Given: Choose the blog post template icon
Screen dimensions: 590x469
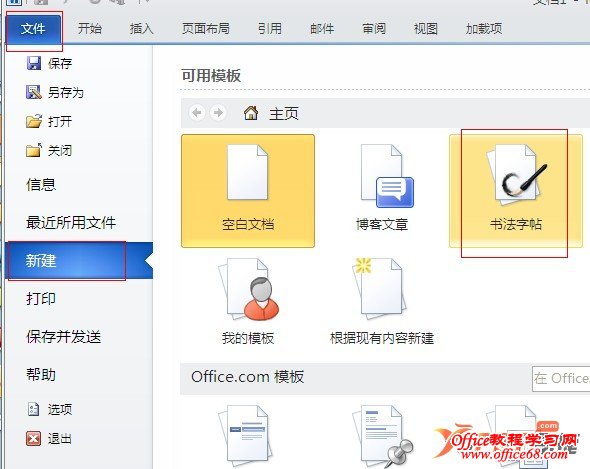Looking at the screenshot, I should pyautogui.click(x=387, y=176).
